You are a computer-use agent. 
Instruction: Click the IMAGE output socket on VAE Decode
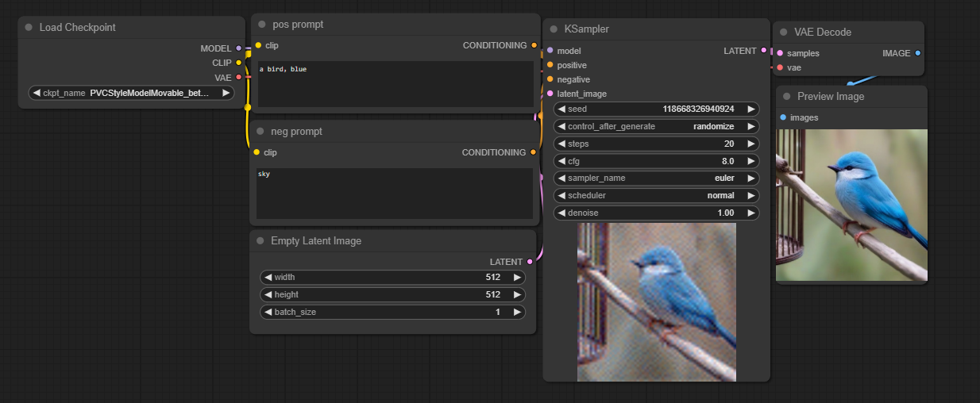(x=918, y=53)
